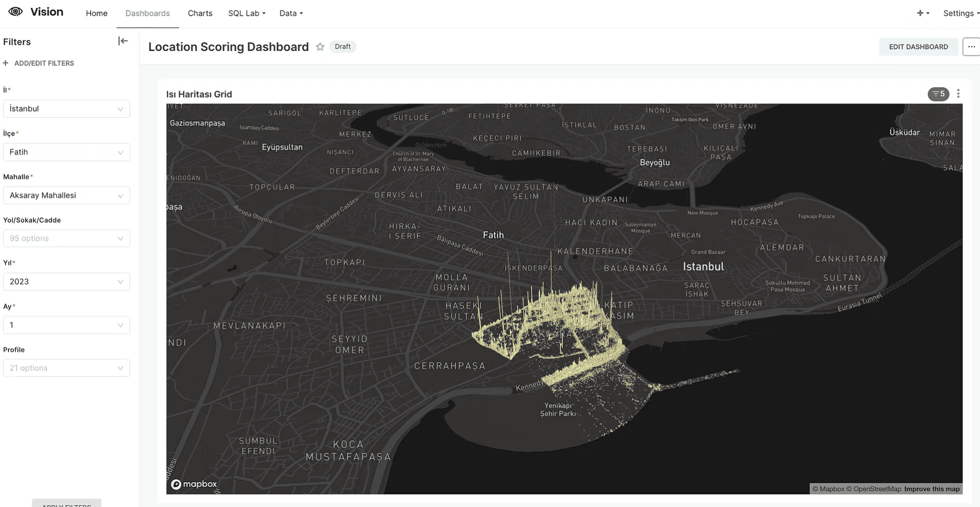Click the Eurasia Tunnel map label
This screenshot has height=507, width=980.
pyautogui.click(x=859, y=303)
